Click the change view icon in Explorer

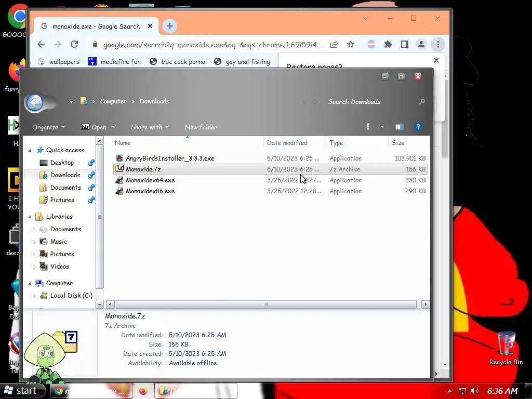368,127
